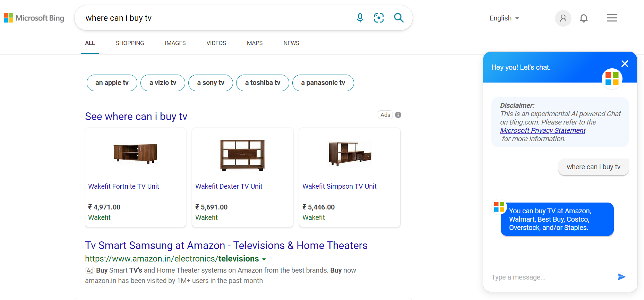Open the user account profile icon
This screenshot has height=300, width=644.
click(563, 18)
